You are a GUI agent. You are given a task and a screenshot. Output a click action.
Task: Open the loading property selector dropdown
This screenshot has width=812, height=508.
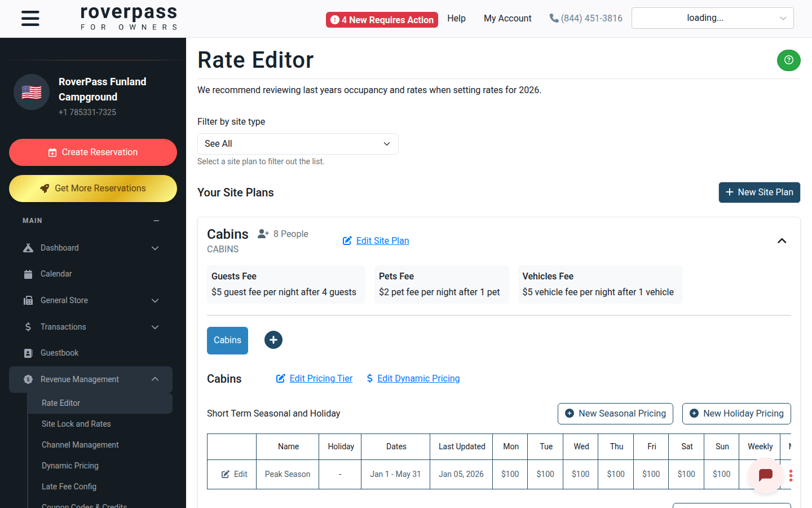pos(712,18)
